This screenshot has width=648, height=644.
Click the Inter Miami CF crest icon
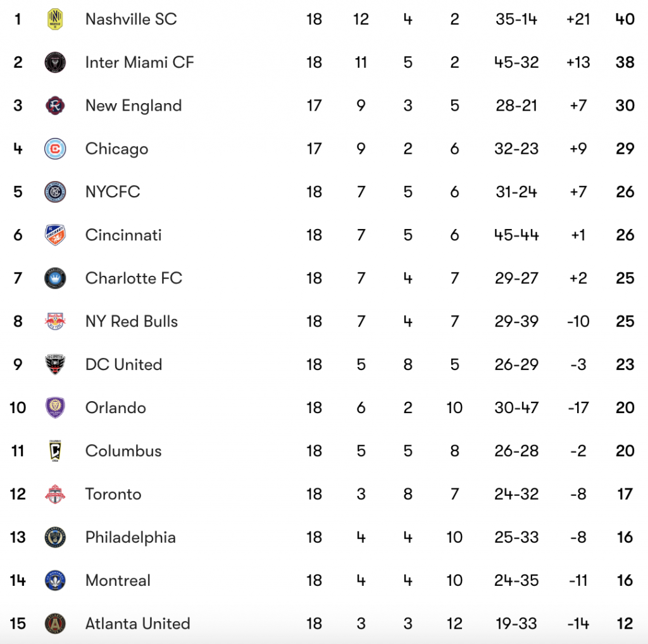(x=55, y=63)
